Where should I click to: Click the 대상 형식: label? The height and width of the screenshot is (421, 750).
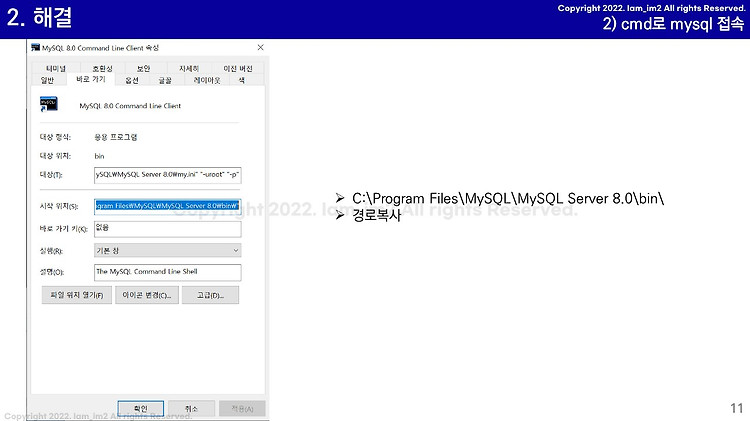(55, 137)
